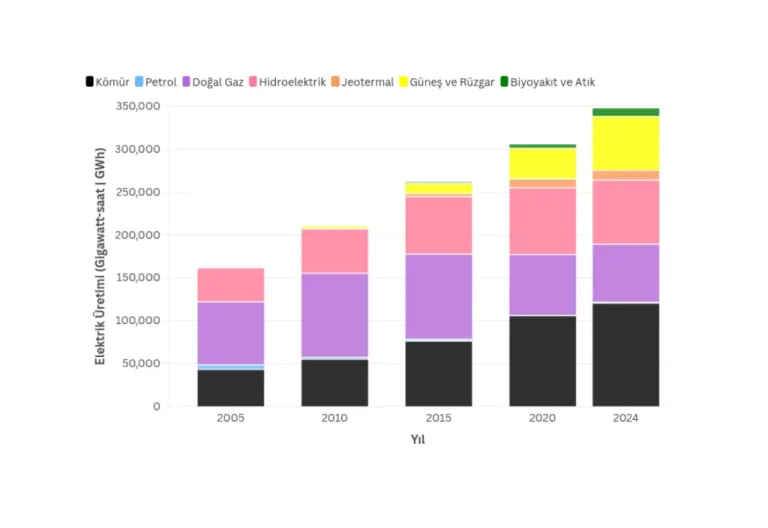Click the black coal segment of 2010 bar

pos(335,383)
